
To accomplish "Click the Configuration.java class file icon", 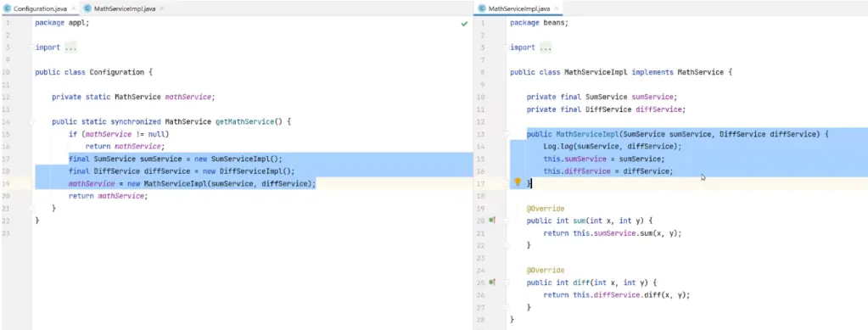I will [7, 8].
